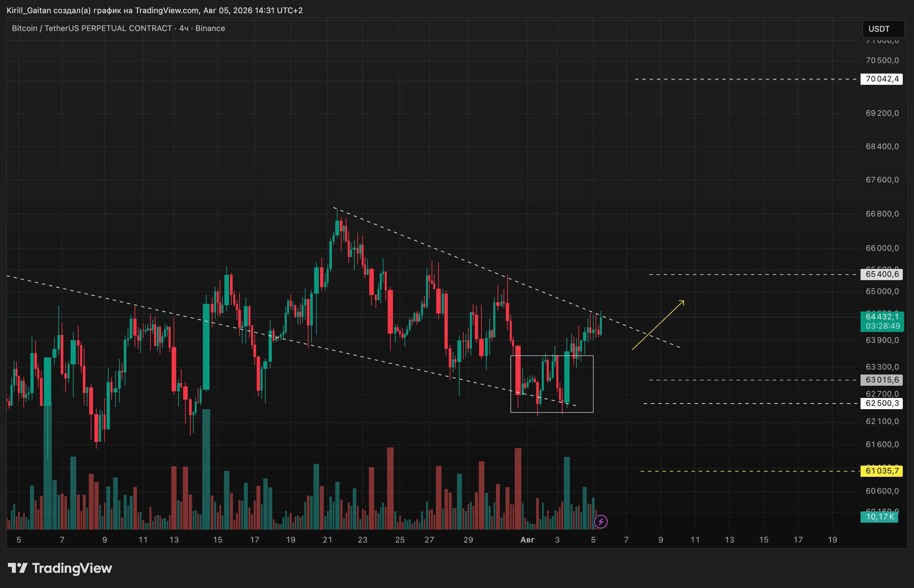Click the 23 date label on time axis
The width and height of the screenshot is (914, 588).
coord(363,540)
